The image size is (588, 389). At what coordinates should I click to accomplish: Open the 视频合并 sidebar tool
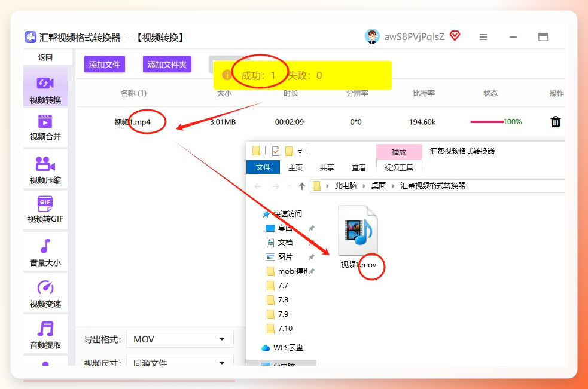pos(45,128)
